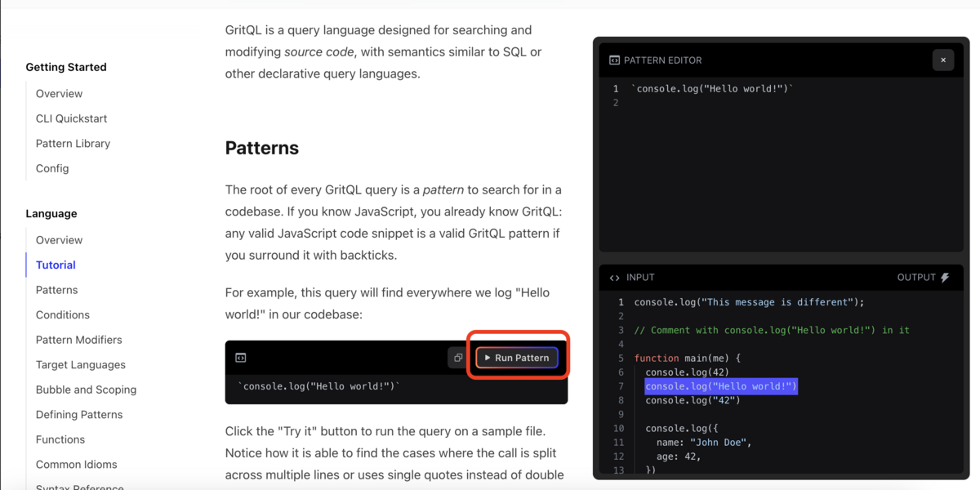Click the 'age: 42,' line
The height and width of the screenshot is (490, 980).
(679, 457)
